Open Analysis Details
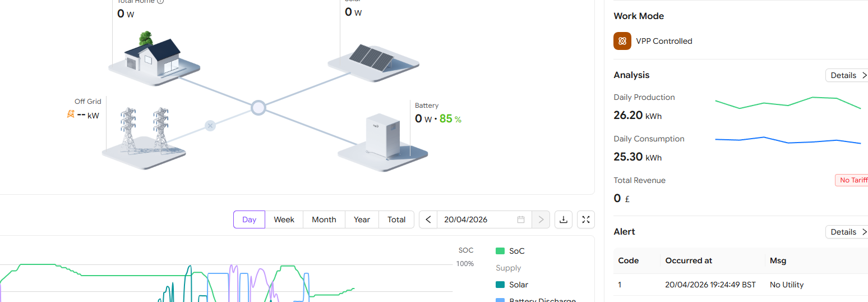The image size is (868, 302). pos(847,75)
